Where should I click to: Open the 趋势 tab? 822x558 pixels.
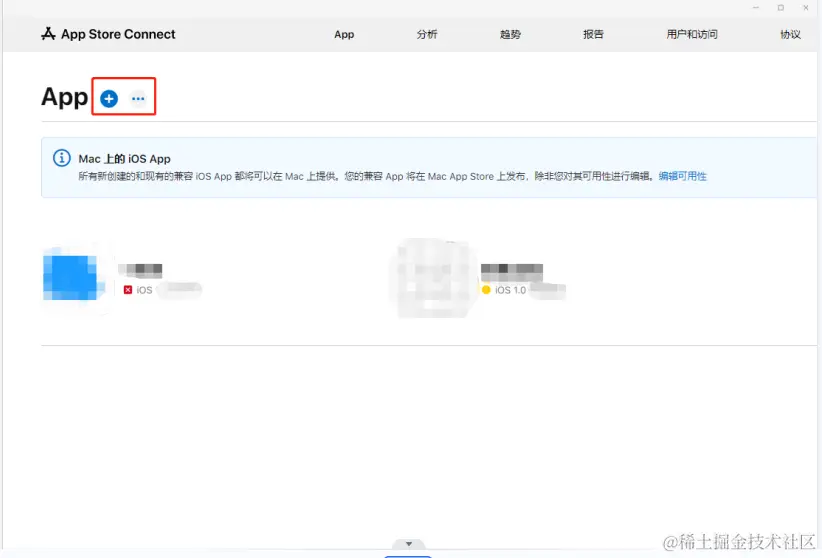(x=510, y=35)
